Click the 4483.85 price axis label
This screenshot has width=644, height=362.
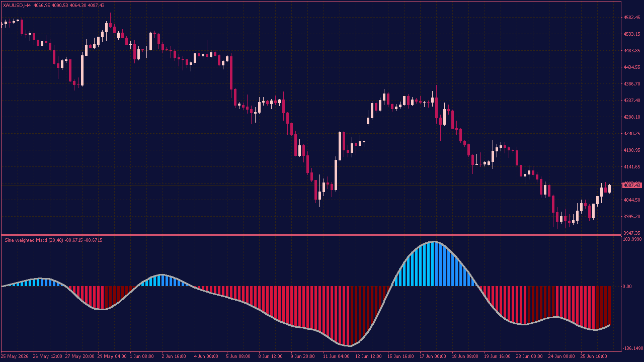pos(631,51)
